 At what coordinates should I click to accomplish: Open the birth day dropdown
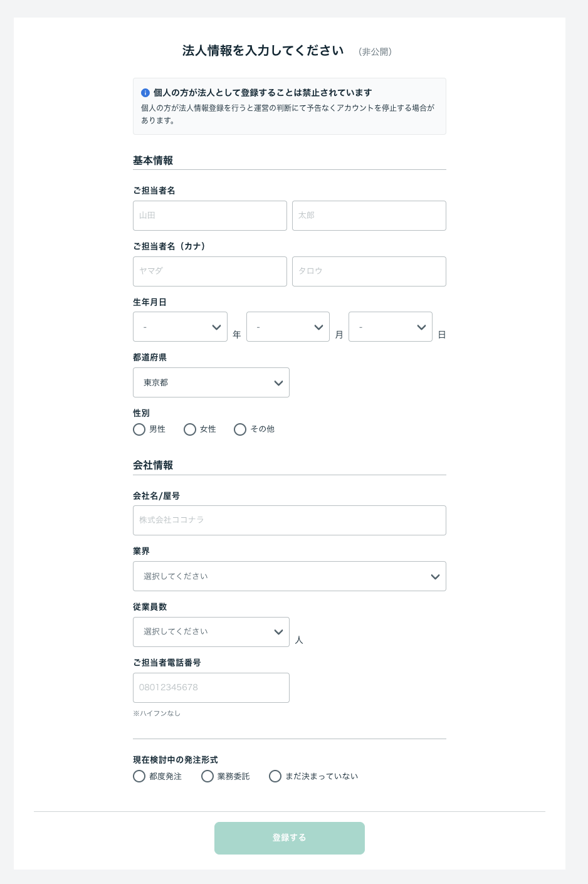tap(390, 327)
